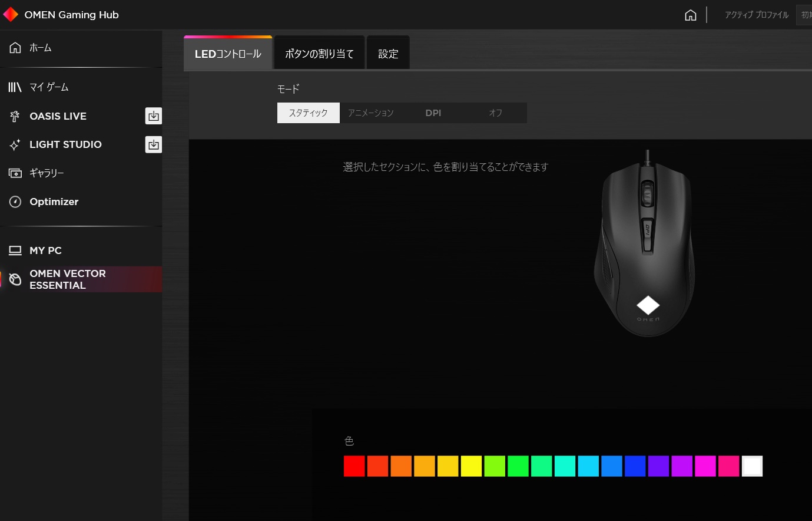812x521 pixels.
Task: Pick the golden yellow color swatch
Action: [x=448, y=466]
